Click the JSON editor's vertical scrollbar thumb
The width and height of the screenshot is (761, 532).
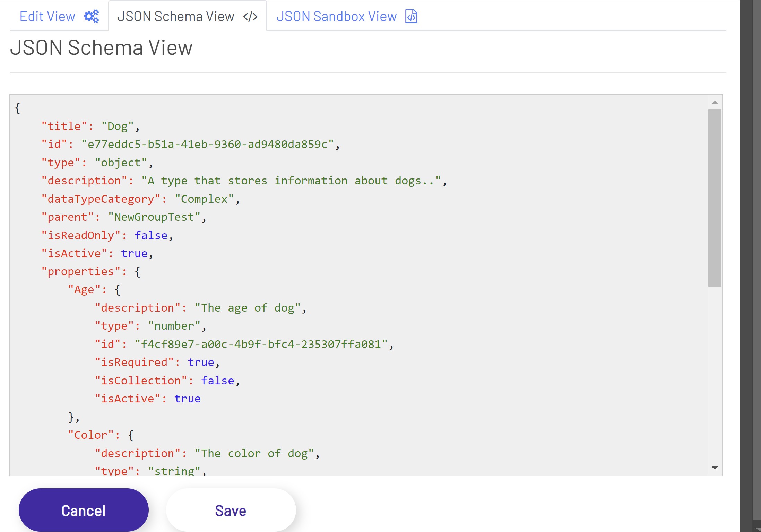(715, 198)
